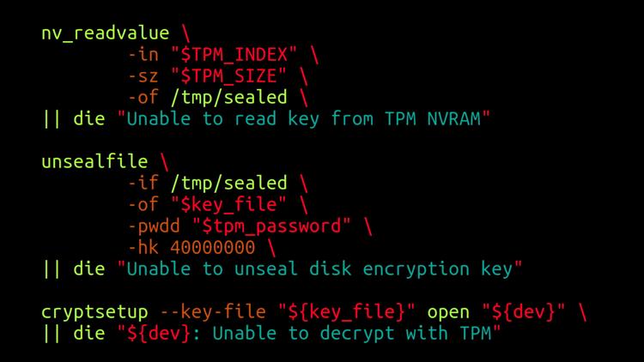Click the -if option flag
The height and width of the screenshot is (362, 644).
point(143,183)
